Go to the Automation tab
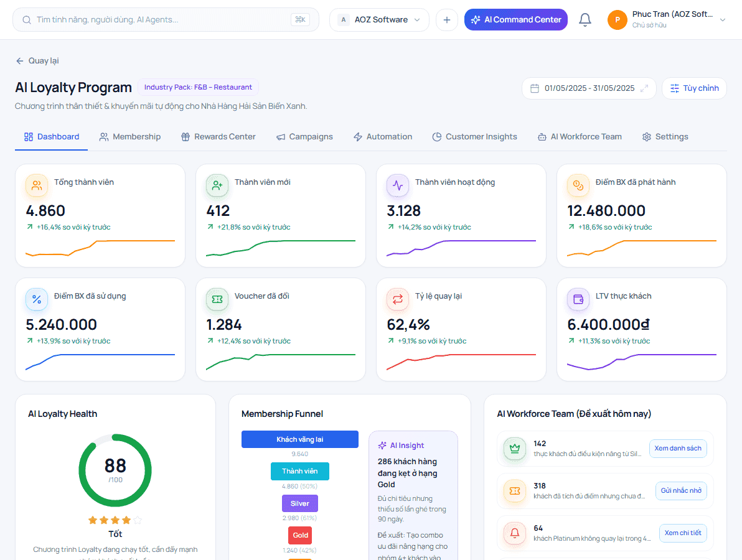Viewport: 742px width, 560px height. [x=383, y=137]
